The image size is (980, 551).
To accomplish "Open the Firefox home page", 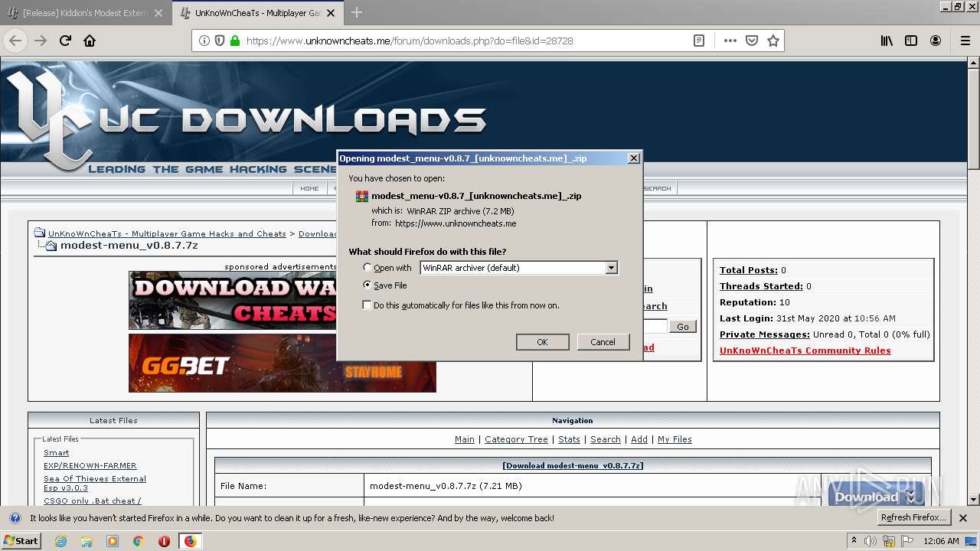I will pyautogui.click(x=90, y=41).
